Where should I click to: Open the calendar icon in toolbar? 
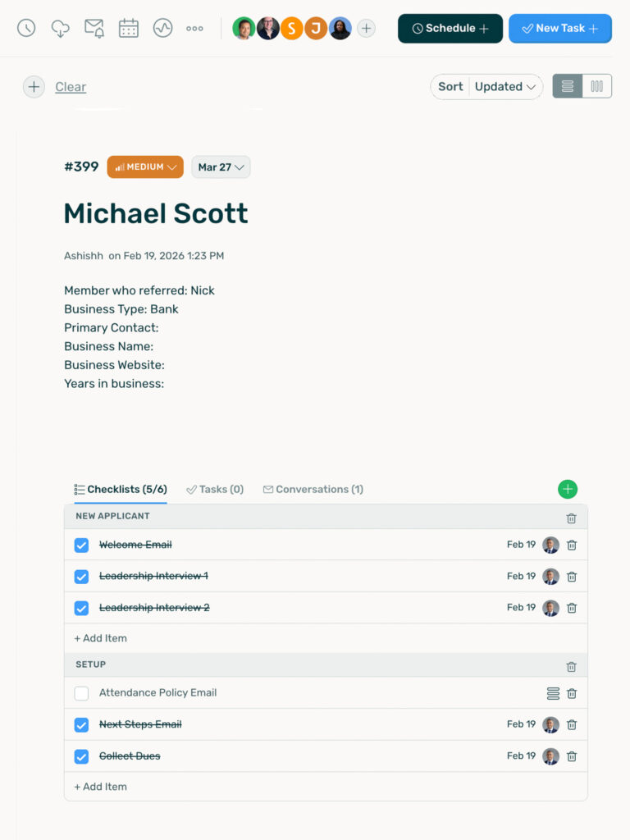pyautogui.click(x=129, y=28)
